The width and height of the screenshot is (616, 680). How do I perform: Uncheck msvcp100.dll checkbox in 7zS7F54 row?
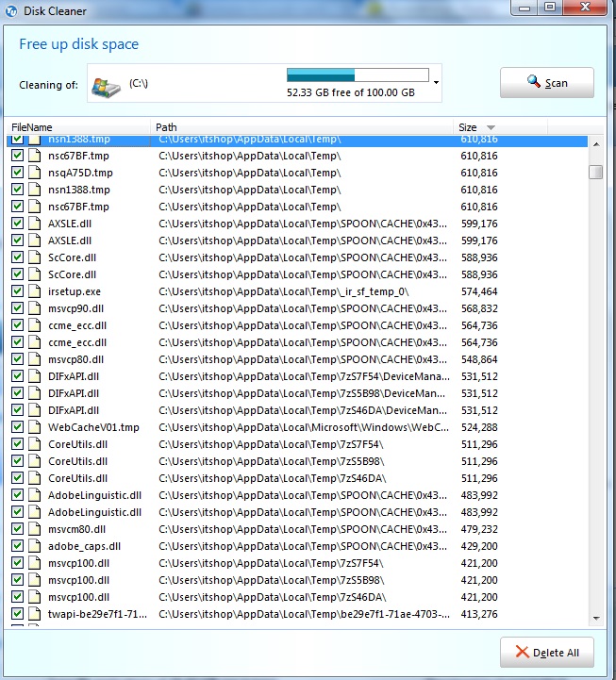(17, 562)
